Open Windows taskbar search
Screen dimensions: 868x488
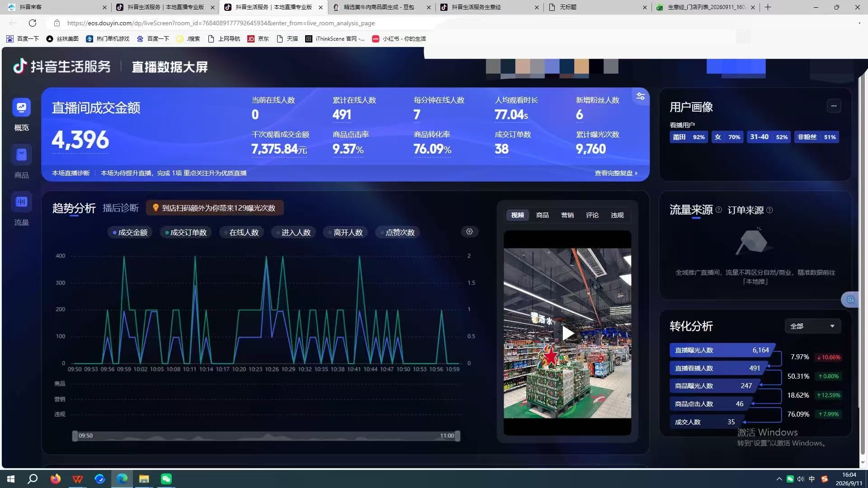click(33, 479)
